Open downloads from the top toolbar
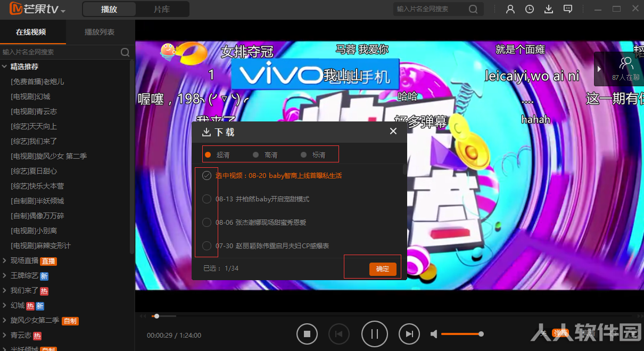644x351 pixels. [x=549, y=9]
